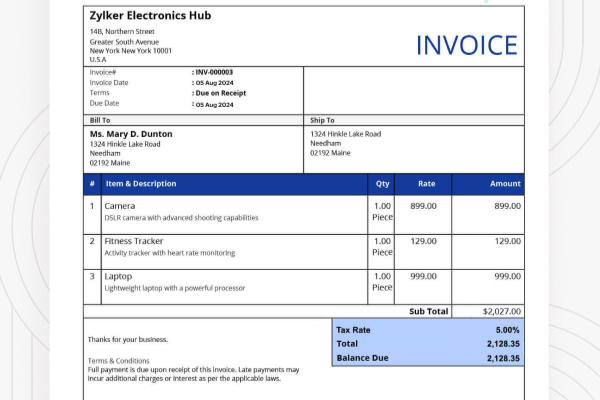
Task: Click the Laptop rate 999.00
Action: (423, 276)
